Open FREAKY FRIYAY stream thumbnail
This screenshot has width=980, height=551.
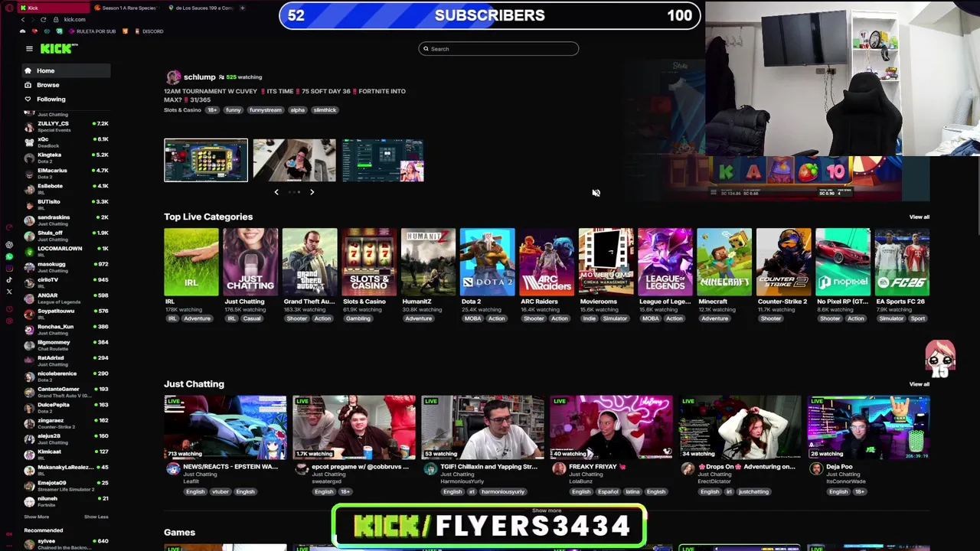click(611, 427)
